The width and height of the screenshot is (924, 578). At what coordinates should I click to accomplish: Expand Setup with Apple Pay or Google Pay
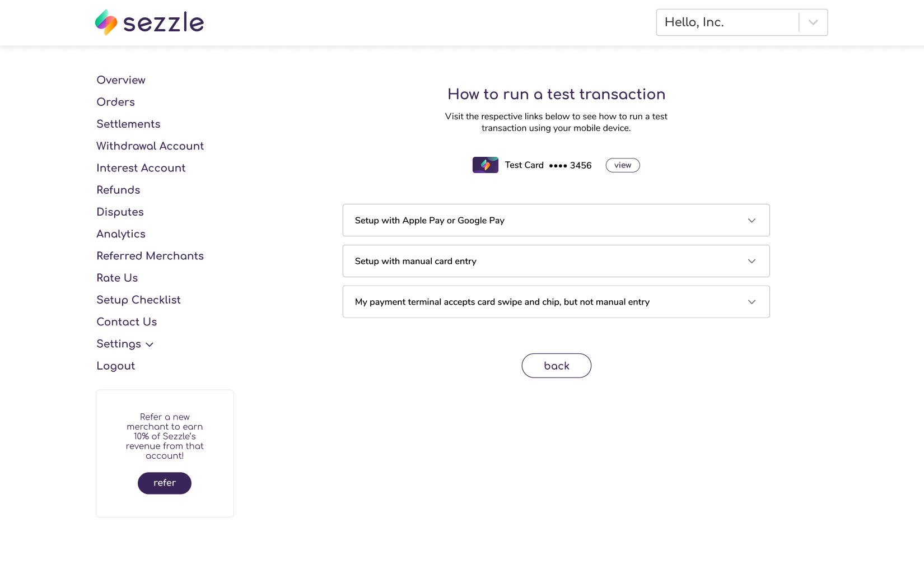point(556,220)
